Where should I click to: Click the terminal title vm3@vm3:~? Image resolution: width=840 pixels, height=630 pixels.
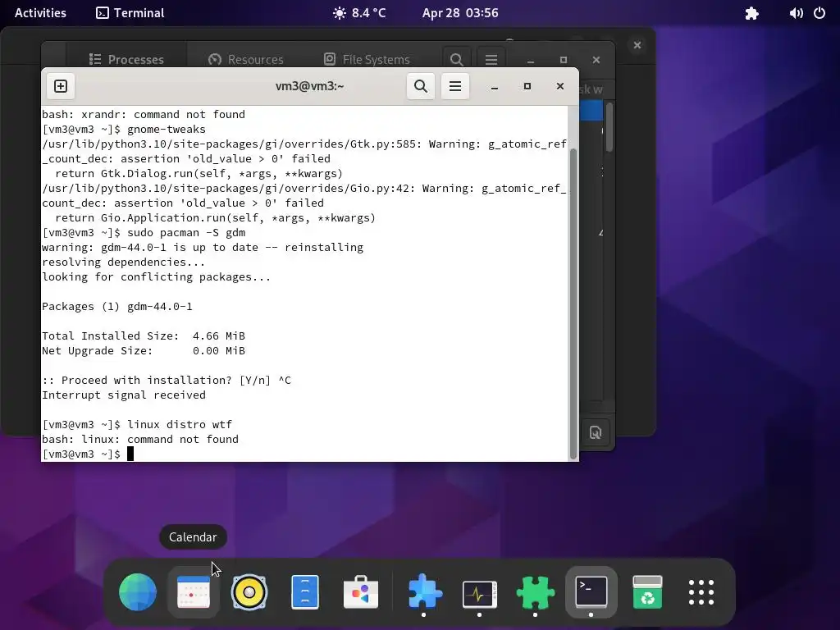(x=309, y=86)
